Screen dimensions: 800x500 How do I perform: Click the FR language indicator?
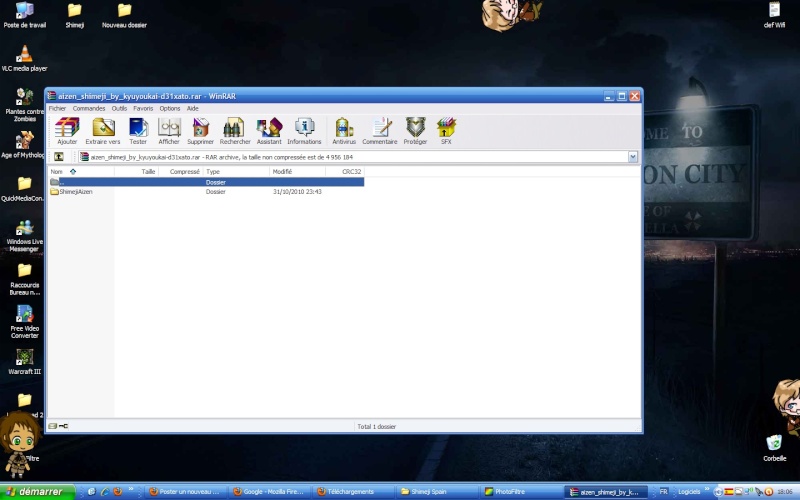click(x=663, y=492)
